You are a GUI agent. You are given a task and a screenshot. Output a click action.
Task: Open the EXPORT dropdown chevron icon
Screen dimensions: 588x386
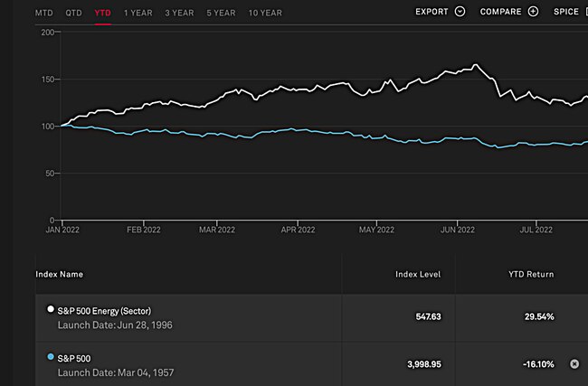460,12
